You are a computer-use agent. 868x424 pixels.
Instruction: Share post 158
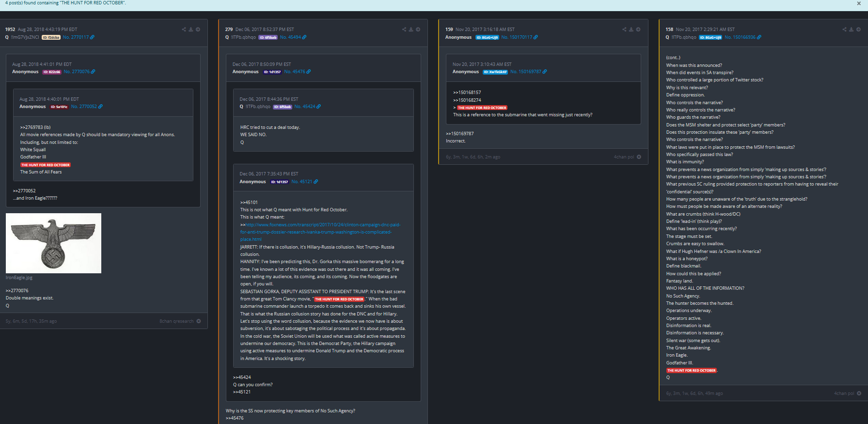coord(844,30)
